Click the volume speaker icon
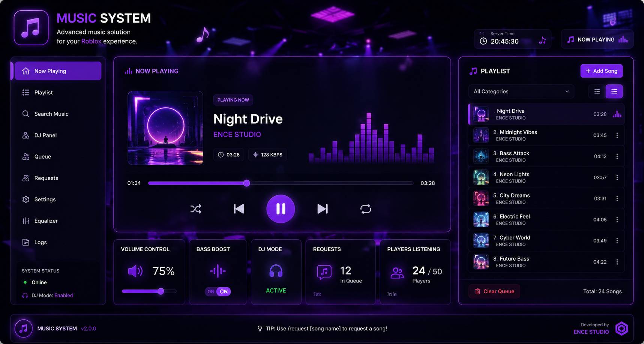Image resolution: width=644 pixels, height=344 pixels. [135, 271]
